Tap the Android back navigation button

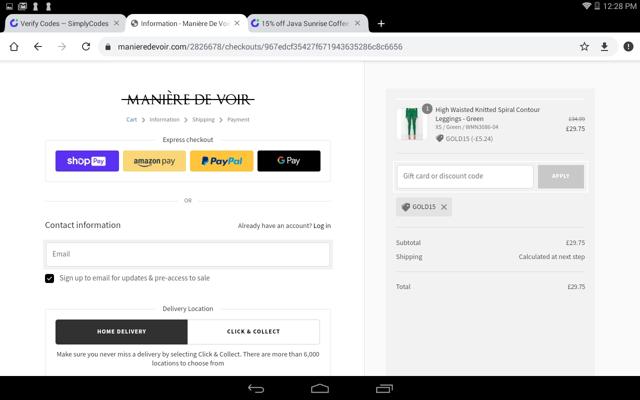(256, 389)
